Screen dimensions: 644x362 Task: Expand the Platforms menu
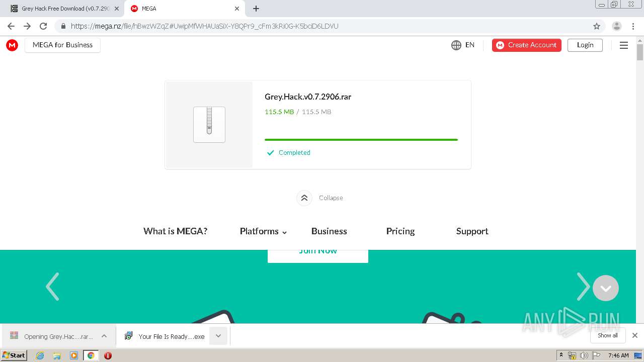263,231
